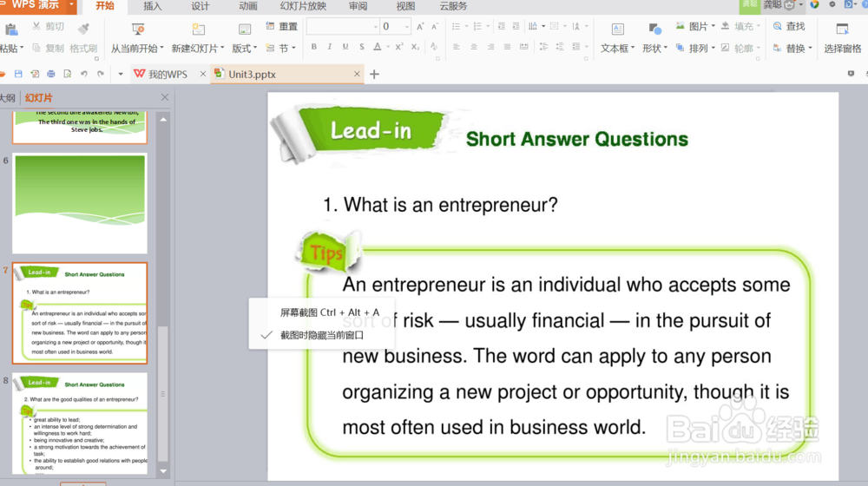Viewport: 868px width, 486px height.
Task: Toggle text shadow (S) formatting
Action: tap(361, 47)
